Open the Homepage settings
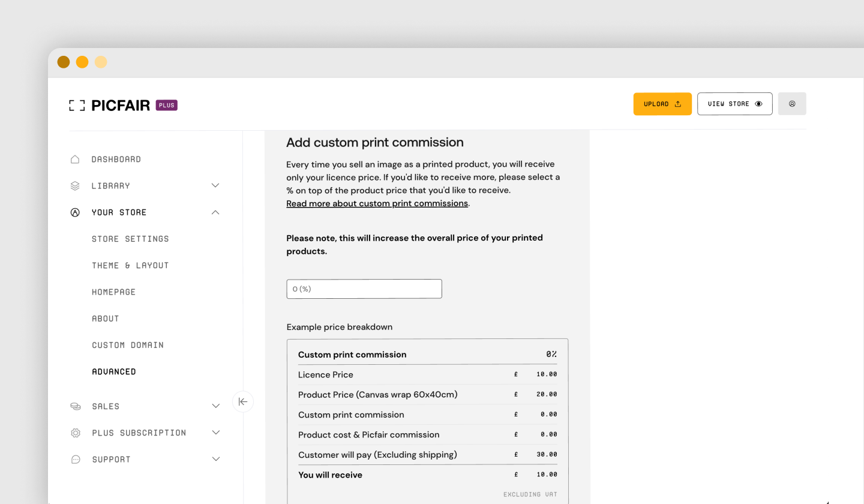The image size is (864, 504). (x=114, y=292)
